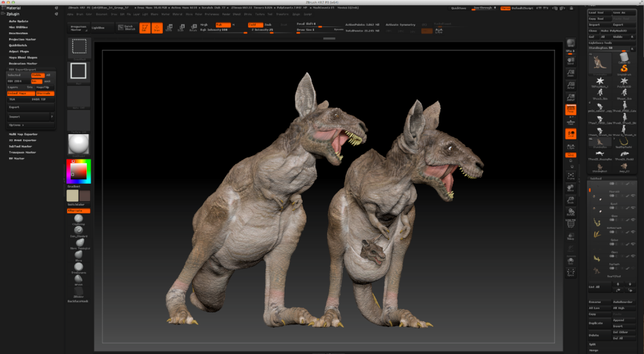The height and width of the screenshot is (354, 644).
Task: Open the Render menu
Action: tap(226, 14)
